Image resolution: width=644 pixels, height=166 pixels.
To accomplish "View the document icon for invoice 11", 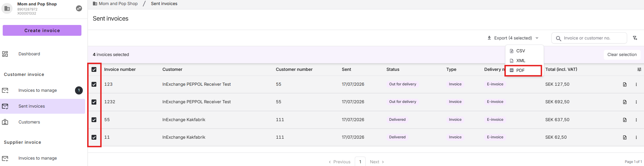I will point(625,137).
